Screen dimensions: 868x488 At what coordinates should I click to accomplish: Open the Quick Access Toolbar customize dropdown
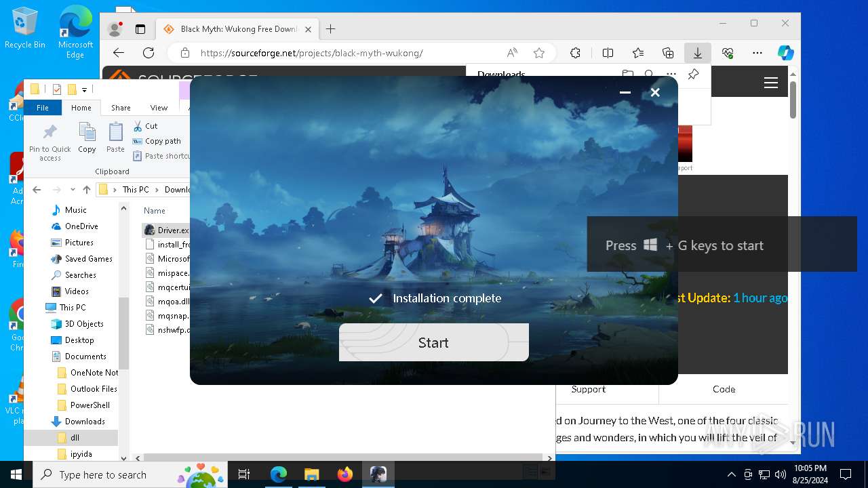click(x=84, y=89)
